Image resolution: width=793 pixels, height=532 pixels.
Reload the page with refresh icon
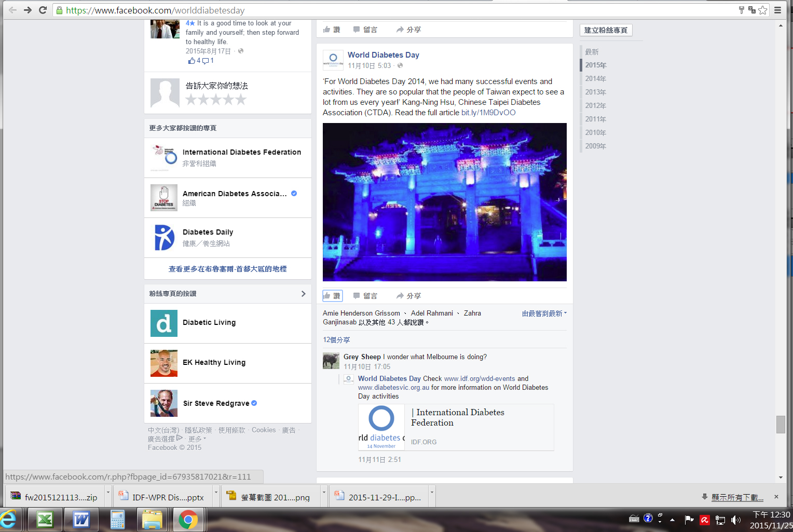[43, 10]
